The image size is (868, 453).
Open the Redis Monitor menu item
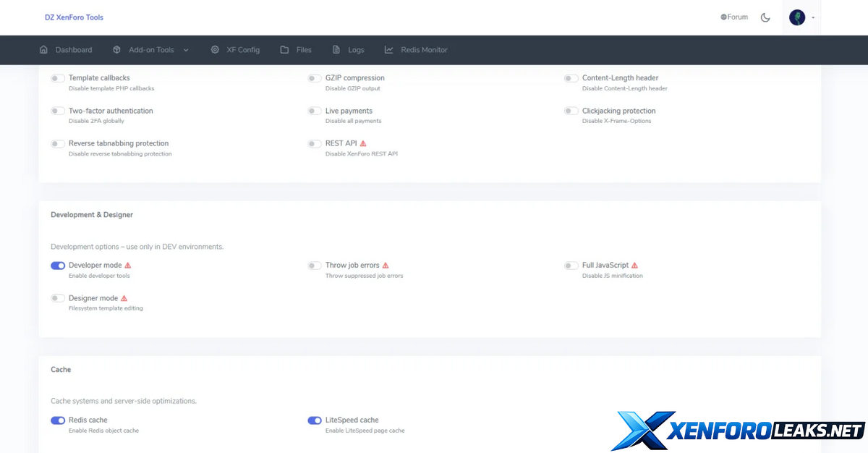pyautogui.click(x=424, y=50)
